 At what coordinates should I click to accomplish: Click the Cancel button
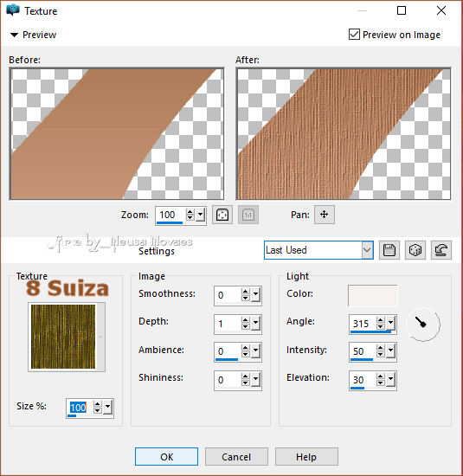[236, 457]
